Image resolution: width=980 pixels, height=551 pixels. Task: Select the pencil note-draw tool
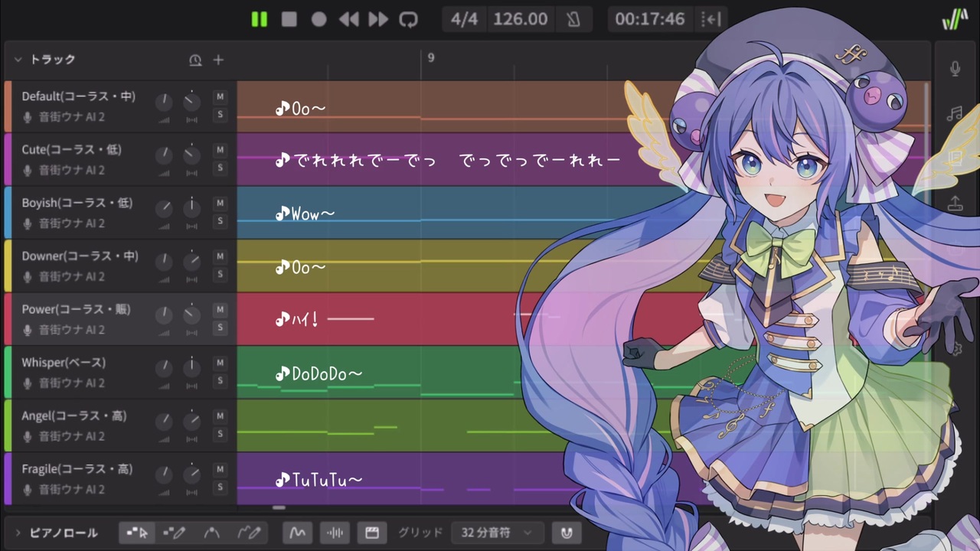click(x=175, y=533)
